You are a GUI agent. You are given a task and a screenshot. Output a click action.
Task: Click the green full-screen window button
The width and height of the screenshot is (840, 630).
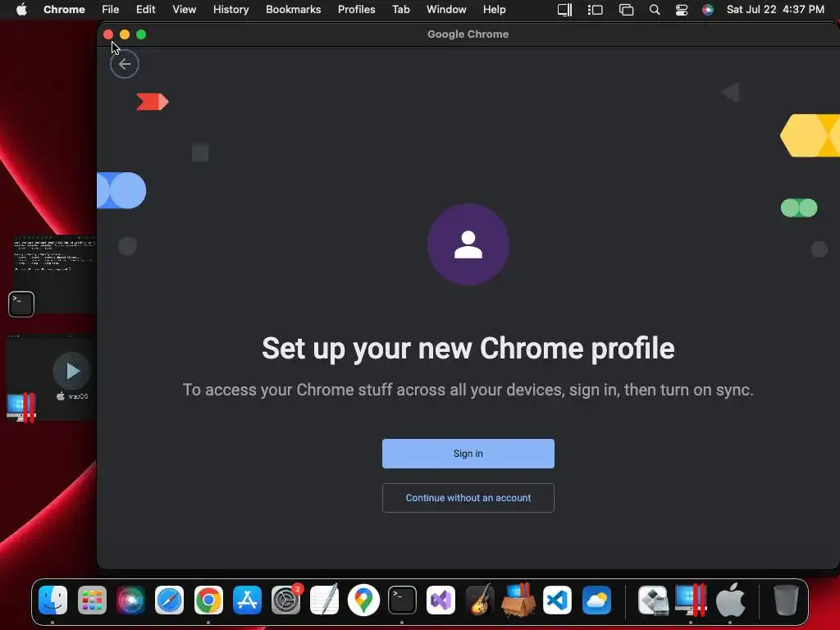pos(141,34)
